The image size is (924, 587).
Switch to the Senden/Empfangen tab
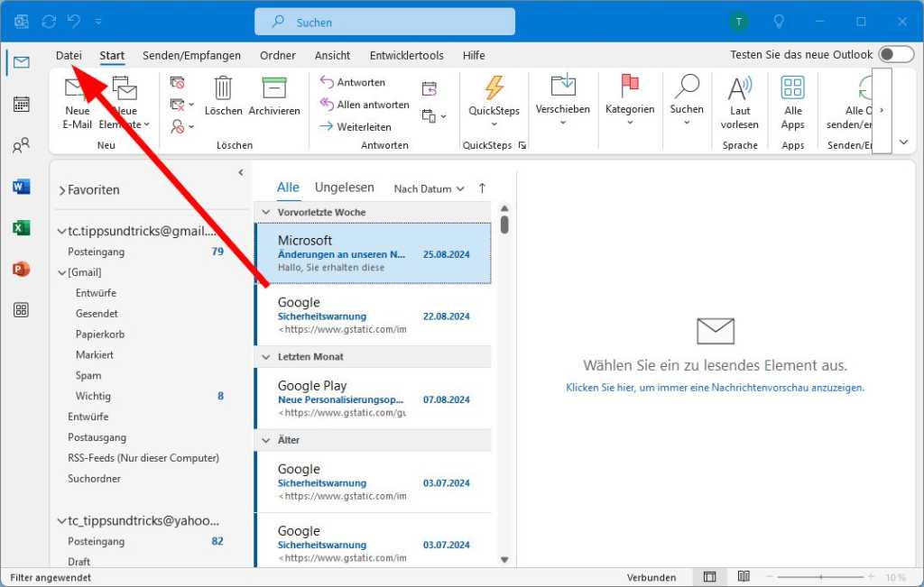point(191,55)
